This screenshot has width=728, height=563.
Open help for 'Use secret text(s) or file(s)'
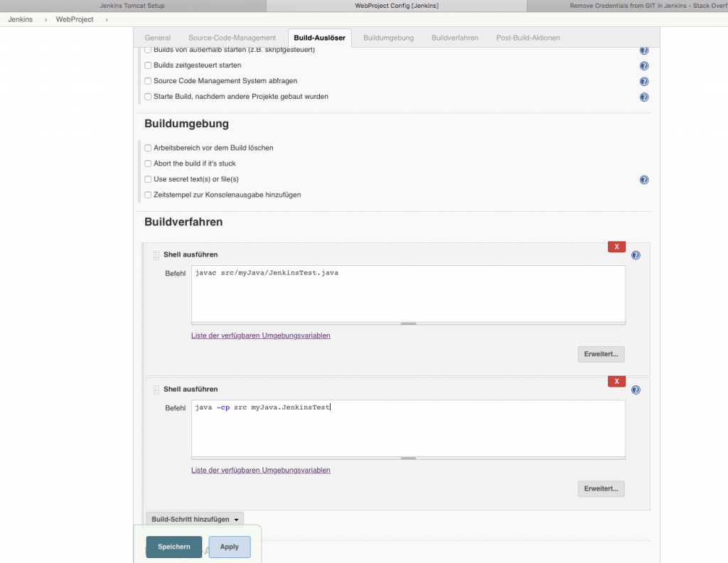click(644, 179)
